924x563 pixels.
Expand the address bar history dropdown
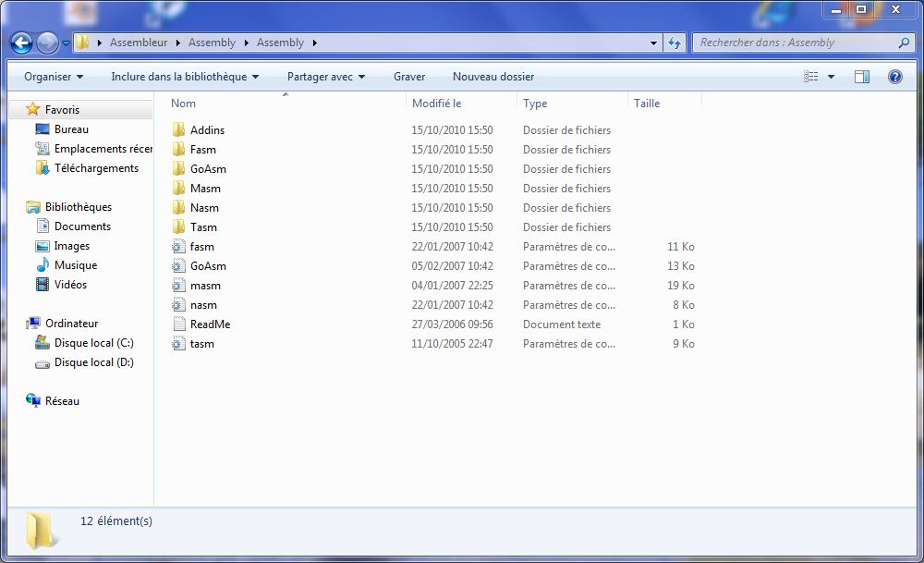(x=653, y=43)
